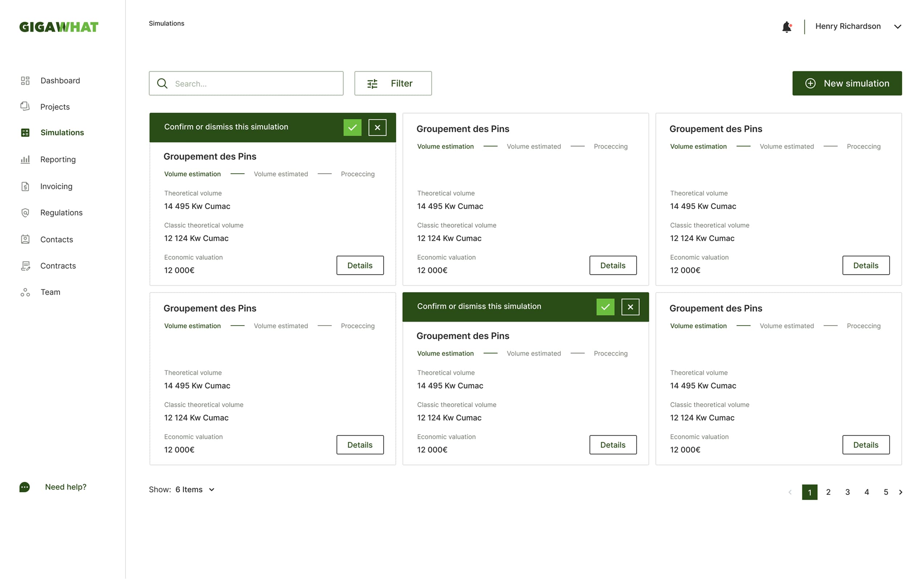Confirm the first simulation with checkmark
The image size is (924, 579).
click(352, 127)
